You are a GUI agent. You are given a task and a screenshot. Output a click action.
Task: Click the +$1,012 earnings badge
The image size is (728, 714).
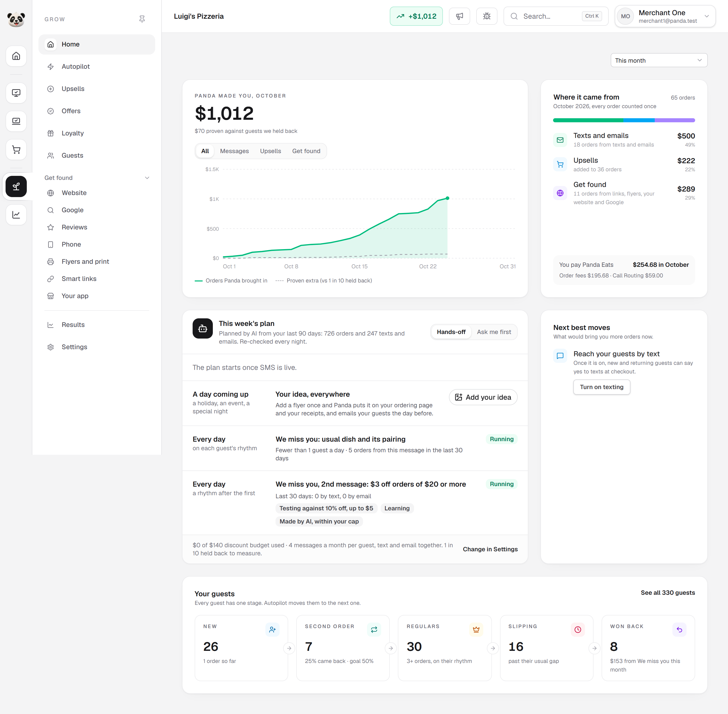coord(416,16)
